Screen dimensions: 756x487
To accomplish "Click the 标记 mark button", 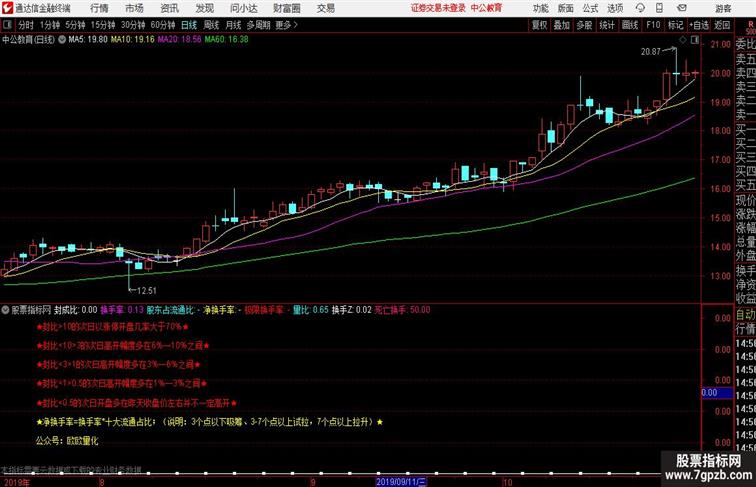I will (675, 25).
